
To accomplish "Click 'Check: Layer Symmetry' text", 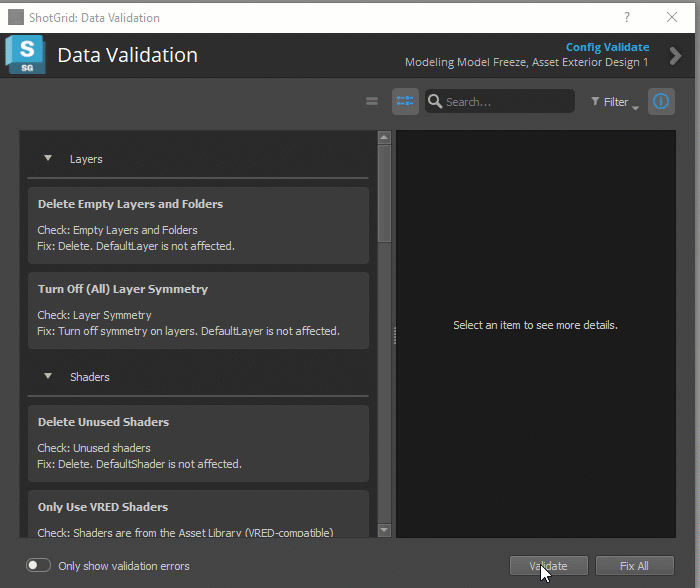I will tap(94, 315).
